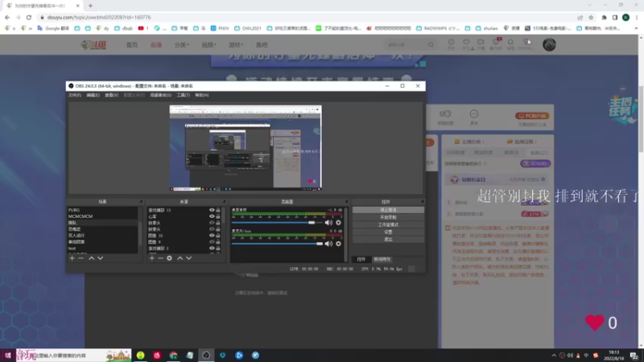Click the Stop Streaming button in OBS
Image resolution: width=644 pixels, height=362 pixels.
point(388,210)
